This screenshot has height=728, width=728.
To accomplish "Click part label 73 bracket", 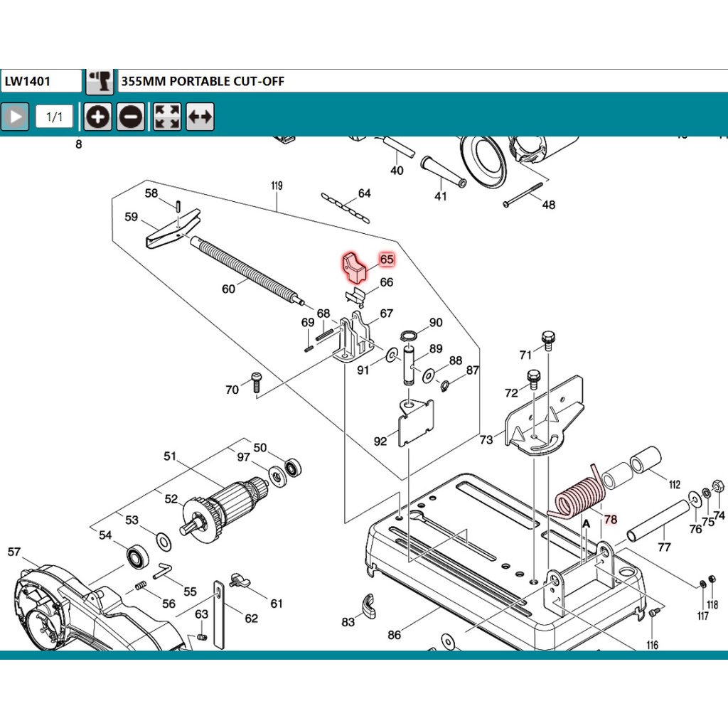I will (486, 439).
